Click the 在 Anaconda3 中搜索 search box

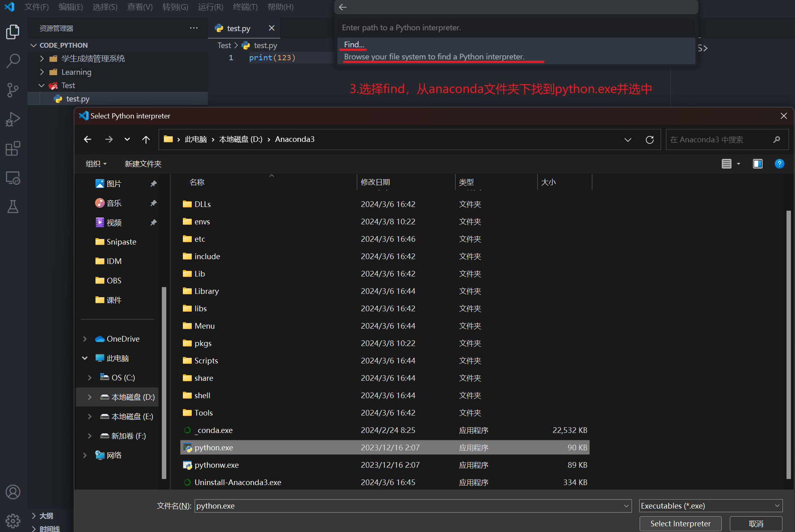pos(727,139)
